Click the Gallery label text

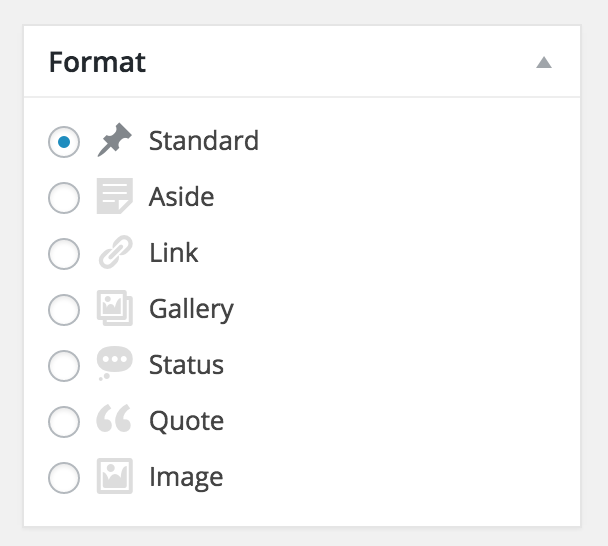192,309
